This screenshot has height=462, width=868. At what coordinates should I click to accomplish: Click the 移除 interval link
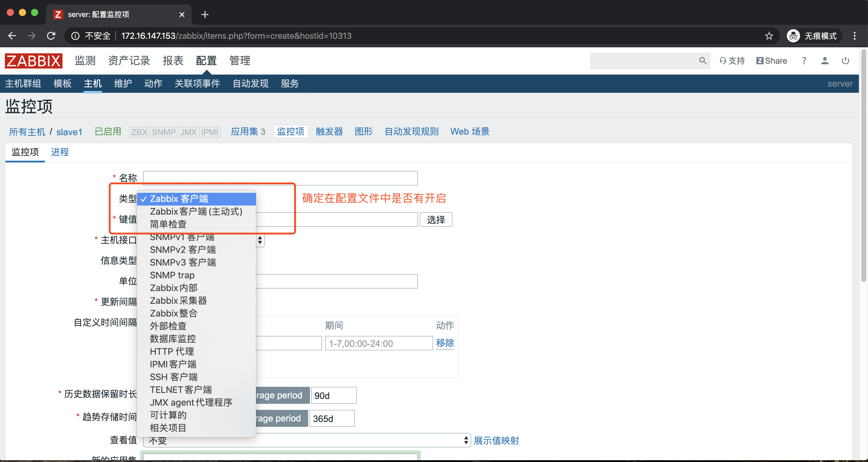click(445, 343)
